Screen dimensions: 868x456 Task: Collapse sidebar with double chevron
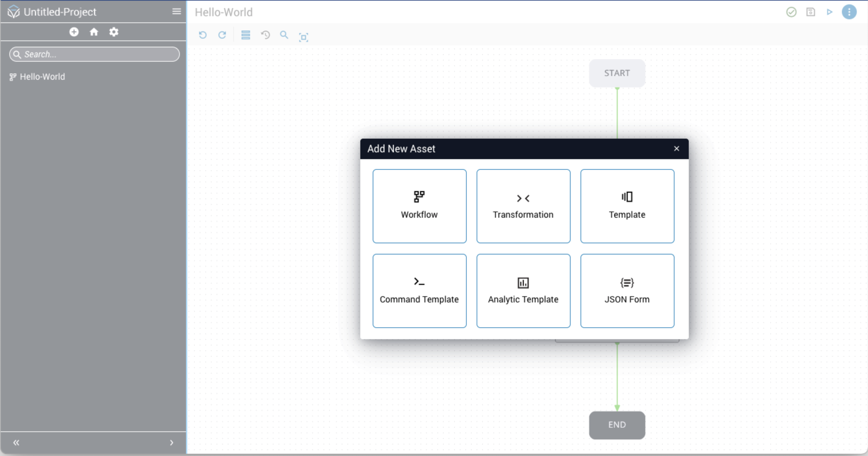pyautogui.click(x=16, y=443)
